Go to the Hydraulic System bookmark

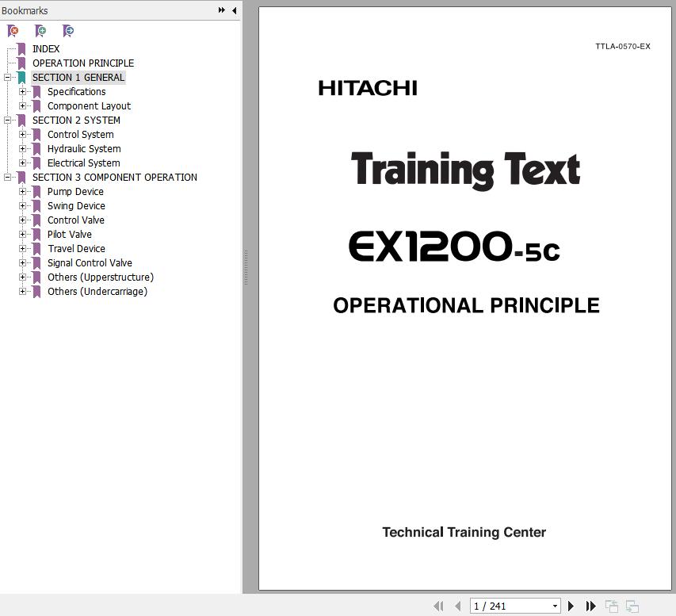point(84,149)
